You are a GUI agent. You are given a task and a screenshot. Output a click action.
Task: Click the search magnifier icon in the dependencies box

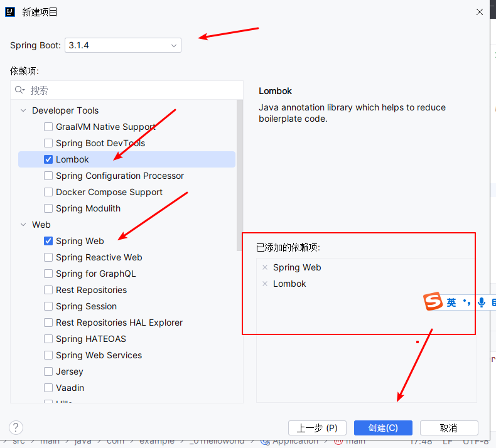pyautogui.click(x=19, y=90)
